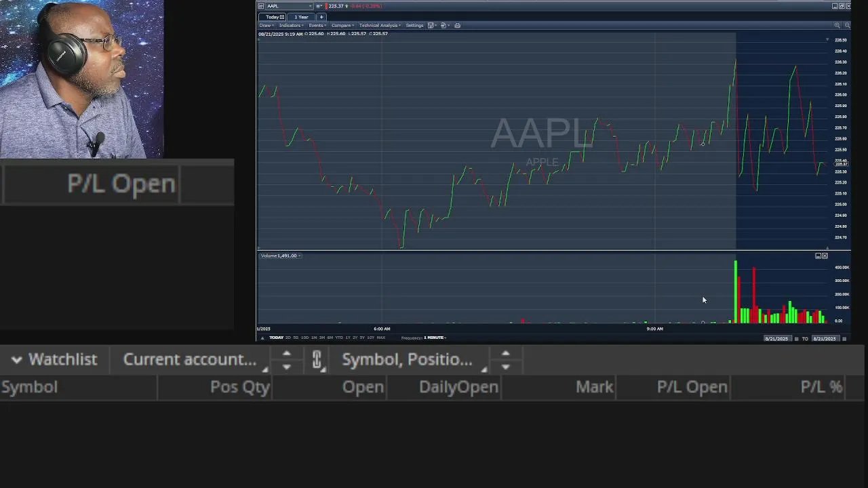Open the Compare menu
Screen dimensions: 868x488
point(342,26)
